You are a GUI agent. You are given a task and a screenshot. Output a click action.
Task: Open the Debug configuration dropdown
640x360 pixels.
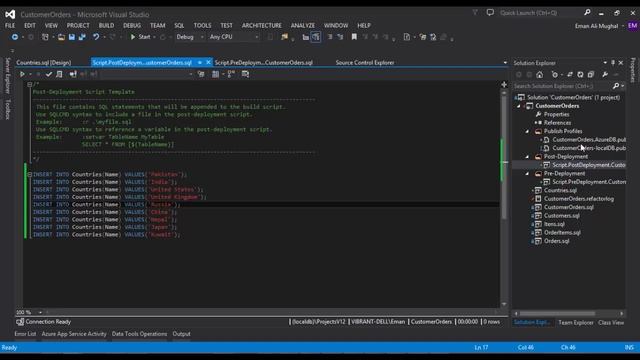(x=190, y=37)
